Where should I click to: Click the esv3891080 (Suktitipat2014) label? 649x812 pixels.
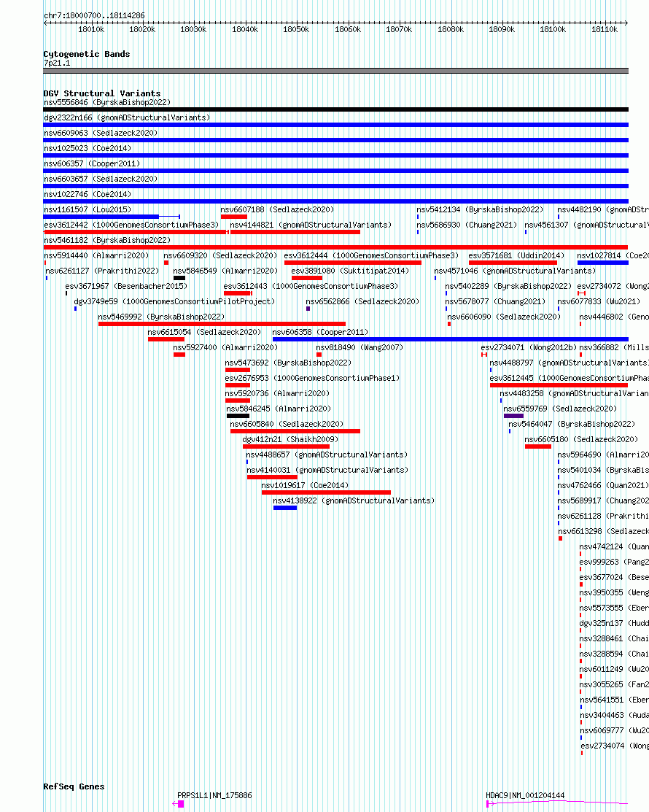[x=350, y=271]
